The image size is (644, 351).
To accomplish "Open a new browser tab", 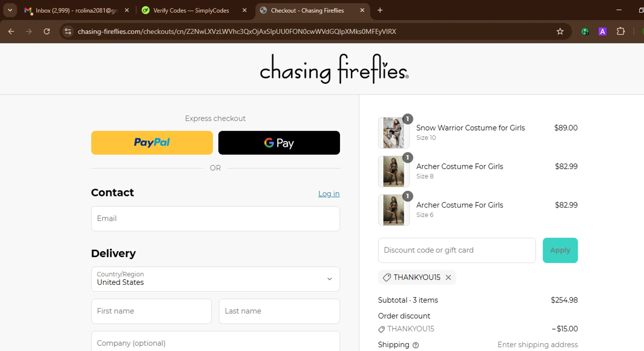I will coord(380,10).
